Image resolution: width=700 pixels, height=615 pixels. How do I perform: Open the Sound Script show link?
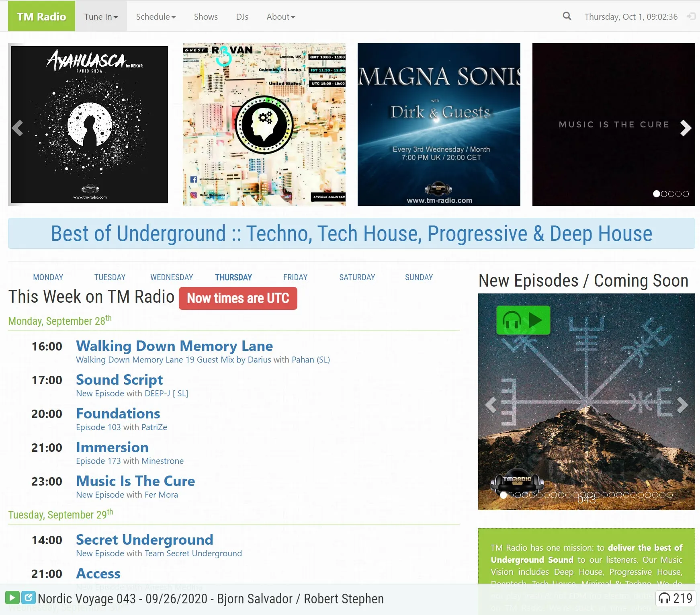coord(119,379)
